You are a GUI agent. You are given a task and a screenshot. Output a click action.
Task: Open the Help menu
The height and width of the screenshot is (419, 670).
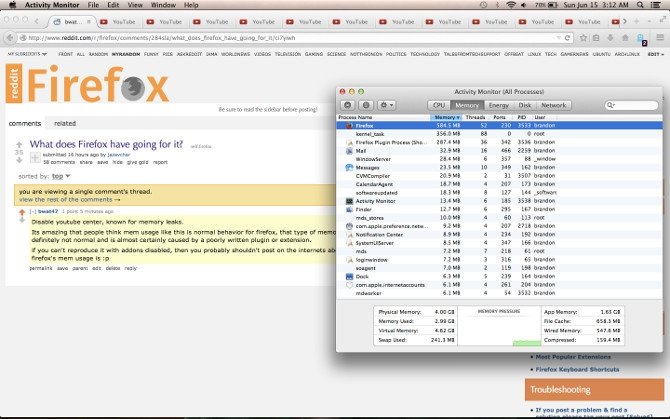pyautogui.click(x=191, y=5)
